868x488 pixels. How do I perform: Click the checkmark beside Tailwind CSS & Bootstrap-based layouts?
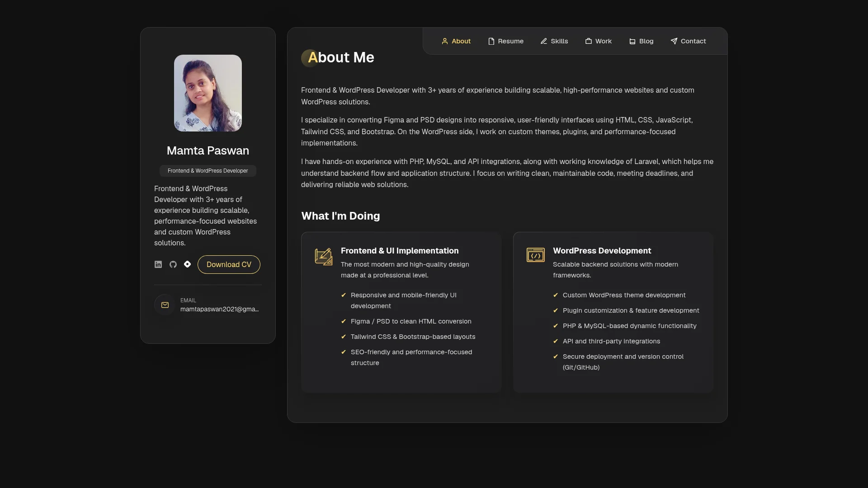pyautogui.click(x=344, y=337)
